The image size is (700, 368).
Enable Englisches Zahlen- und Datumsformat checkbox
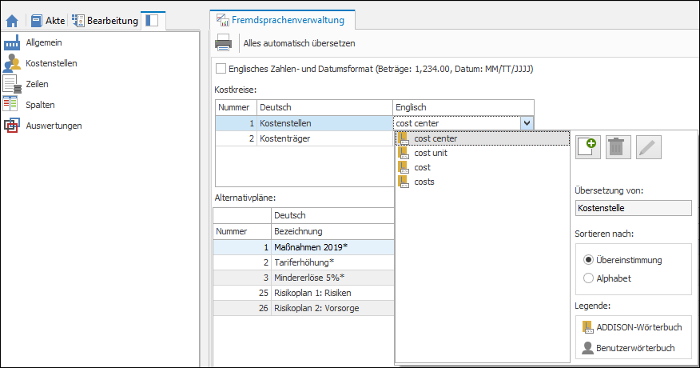pyautogui.click(x=221, y=69)
